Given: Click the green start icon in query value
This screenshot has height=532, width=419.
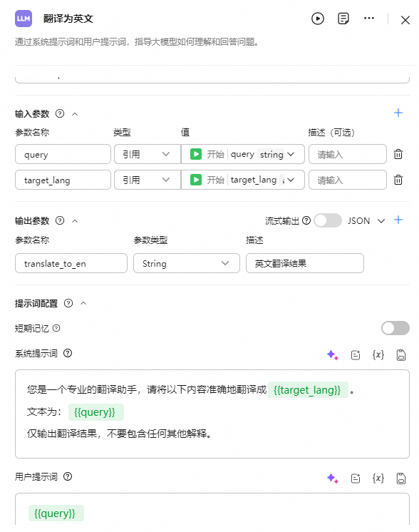Looking at the screenshot, I should 196,154.
